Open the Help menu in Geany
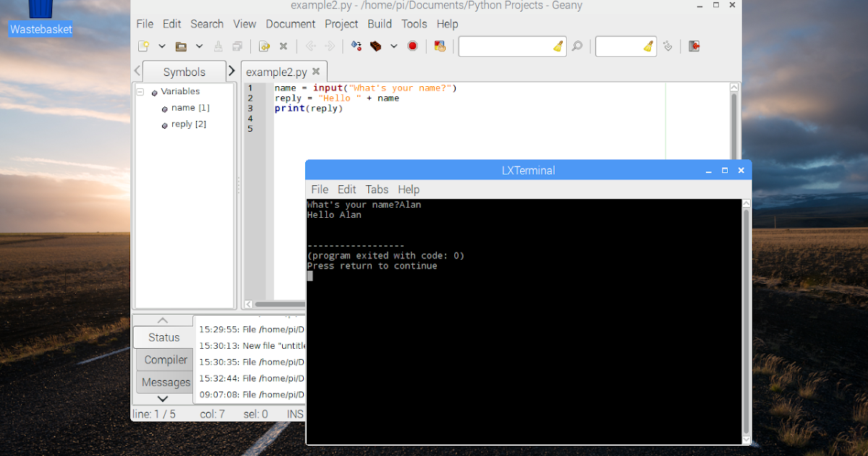This screenshot has width=868, height=456. click(x=448, y=24)
